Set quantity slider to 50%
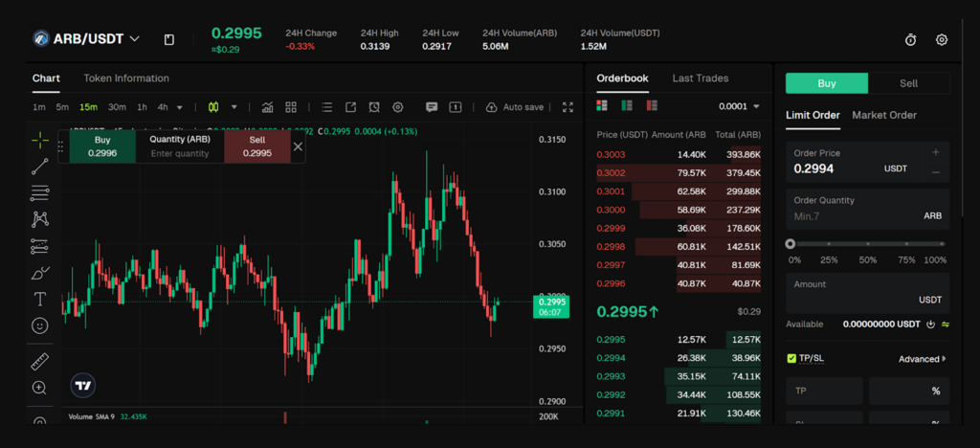This screenshot has width=980, height=448. pos(867,244)
